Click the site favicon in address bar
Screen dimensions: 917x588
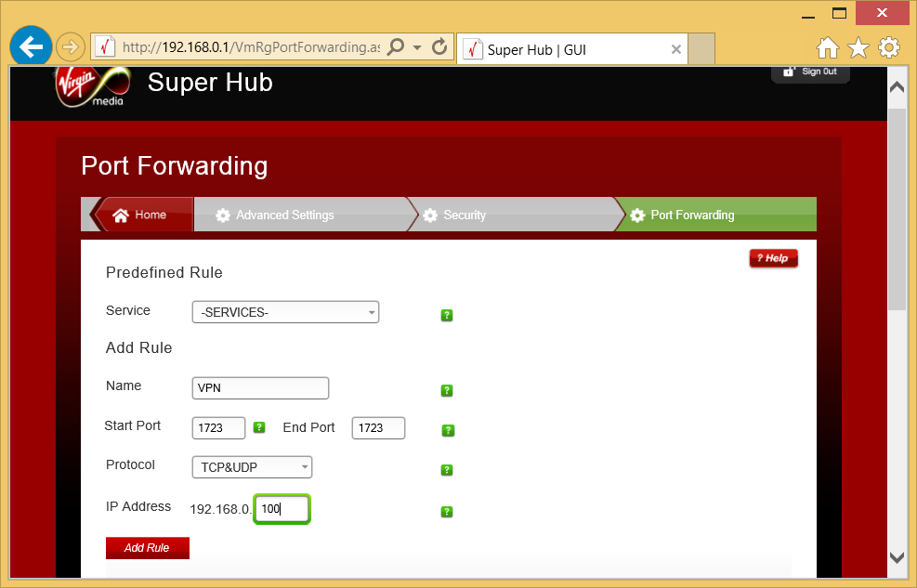point(105,46)
